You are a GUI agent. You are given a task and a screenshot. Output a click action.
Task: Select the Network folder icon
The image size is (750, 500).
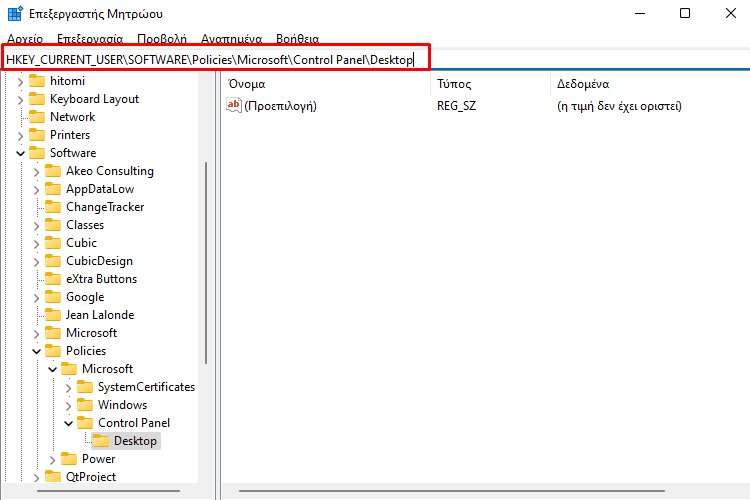(x=37, y=117)
